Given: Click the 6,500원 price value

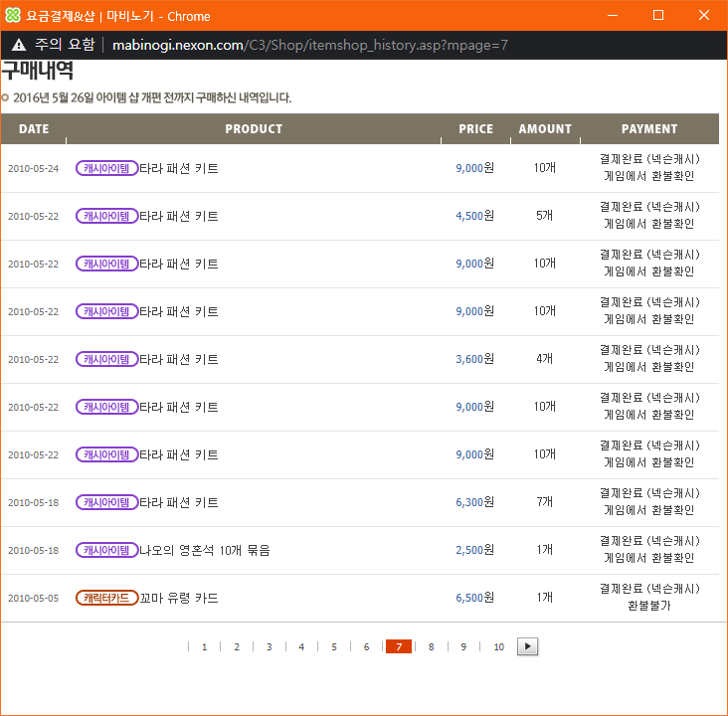Looking at the screenshot, I should 475,598.
